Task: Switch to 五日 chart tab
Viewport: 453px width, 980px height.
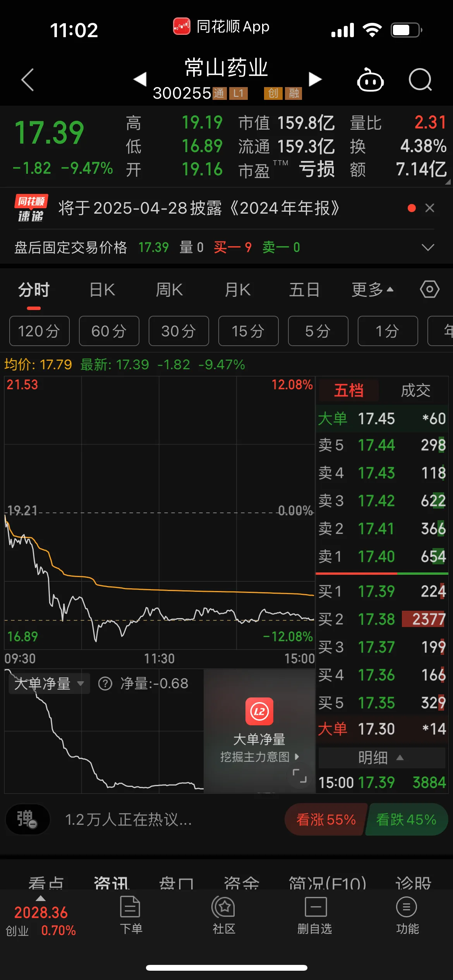Action: click(x=304, y=290)
